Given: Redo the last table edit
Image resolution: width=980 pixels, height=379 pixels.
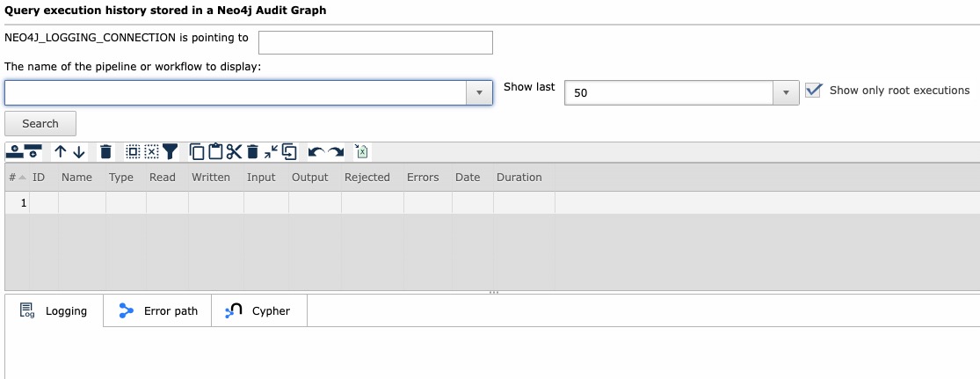Looking at the screenshot, I should coord(337,152).
